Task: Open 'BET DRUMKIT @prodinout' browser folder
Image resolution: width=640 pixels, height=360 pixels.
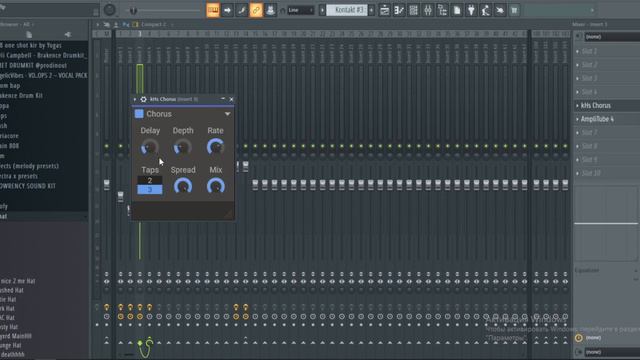Action: pos(33,65)
